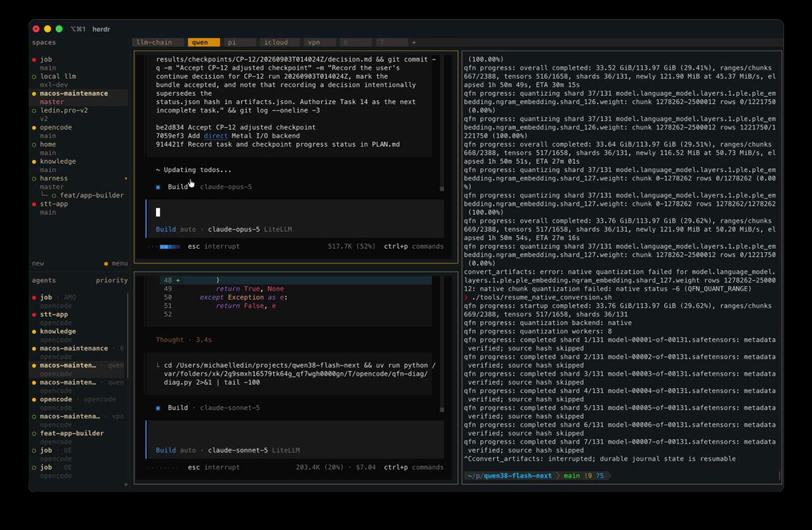Viewport: 812px width, 530px height.
Task: Open the pi tab
Action: click(240, 43)
